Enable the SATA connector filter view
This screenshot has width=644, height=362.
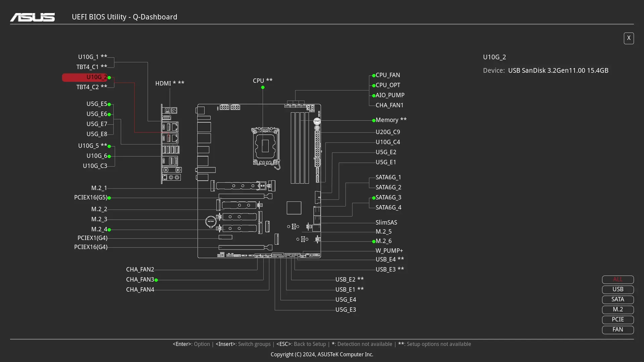point(618,299)
